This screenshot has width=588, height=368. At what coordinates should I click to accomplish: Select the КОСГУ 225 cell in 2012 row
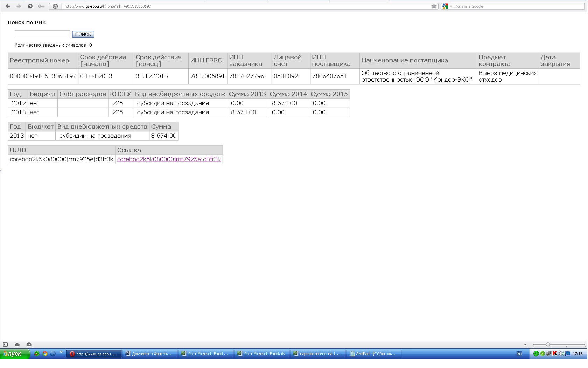(x=120, y=103)
